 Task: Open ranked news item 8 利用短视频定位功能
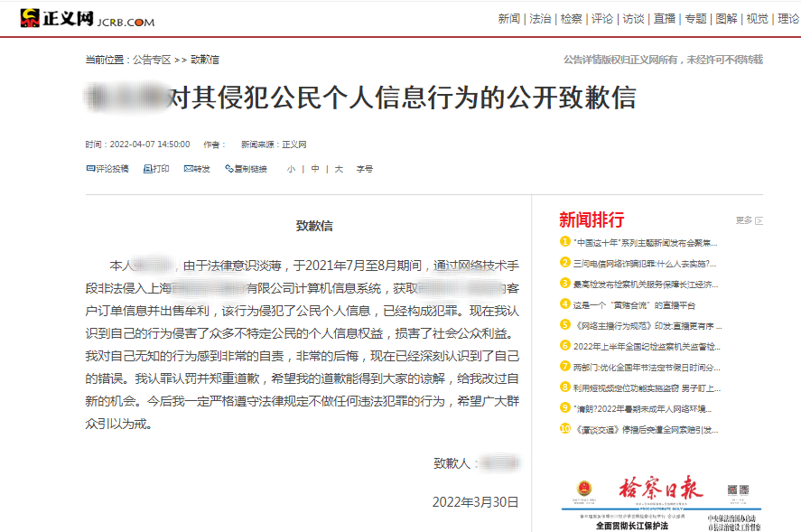(640, 387)
